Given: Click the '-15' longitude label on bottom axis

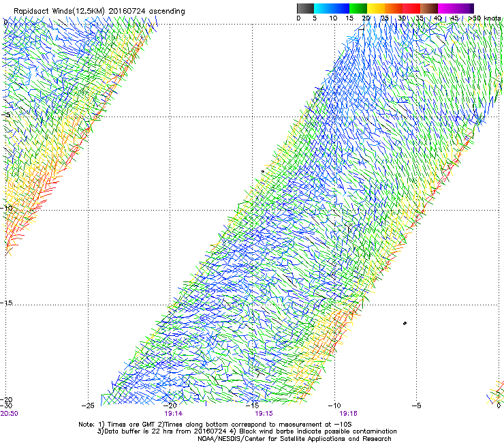Looking at the screenshot, I should point(252,406).
